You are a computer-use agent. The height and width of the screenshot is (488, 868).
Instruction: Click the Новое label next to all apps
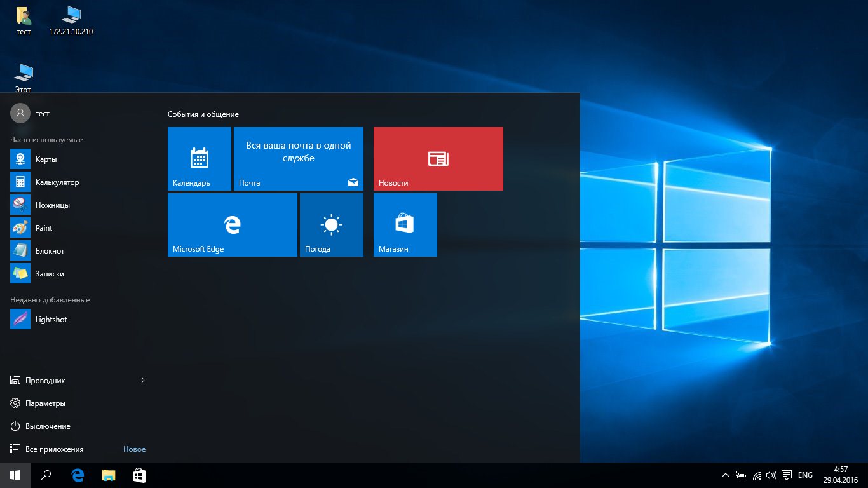(x=134, y=449)
